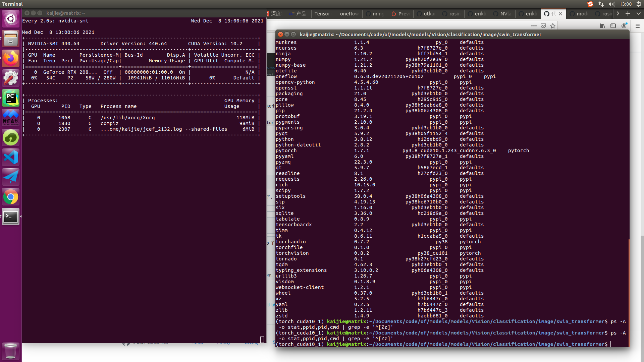644x362 pixels.
Task: Bookmark this page with the star icon
Action: tap(553, 26)
